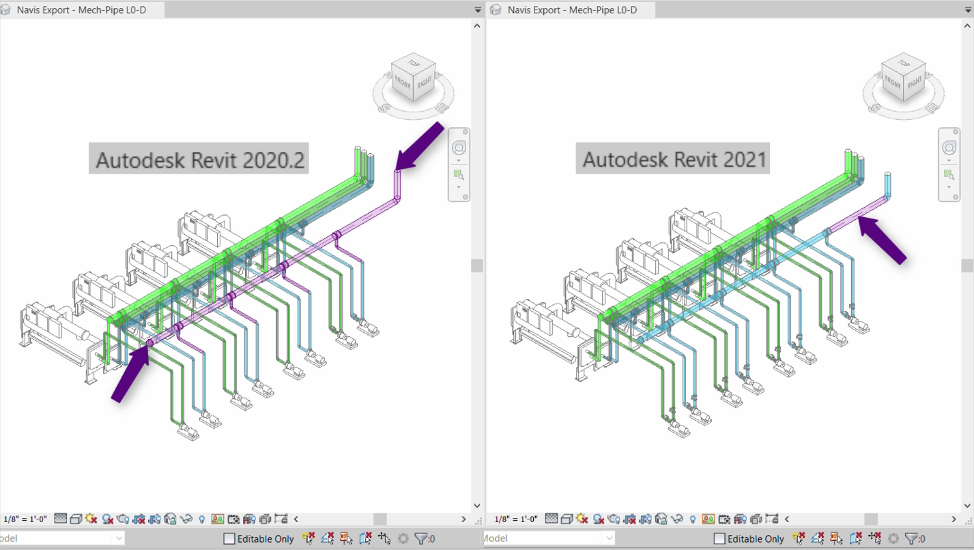Toggle Select Links in Revit 2020.2 status bar
This screenshot has width=974, height=550.
click(308, 538)
